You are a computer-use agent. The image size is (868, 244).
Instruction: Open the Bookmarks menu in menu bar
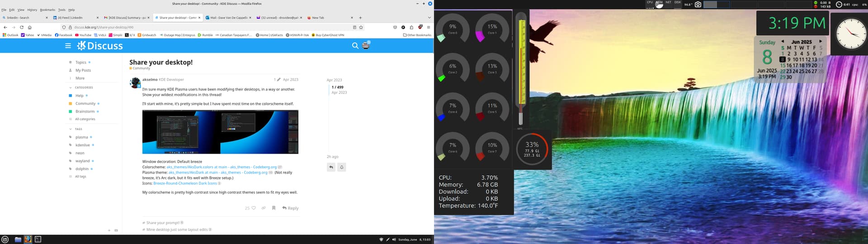(x=47, y=9)
